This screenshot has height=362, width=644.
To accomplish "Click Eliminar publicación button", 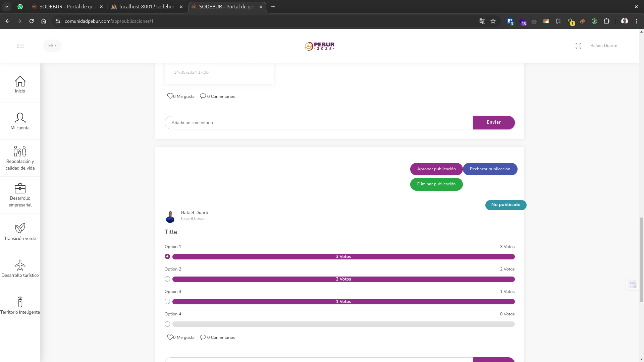I will [436, 184].
